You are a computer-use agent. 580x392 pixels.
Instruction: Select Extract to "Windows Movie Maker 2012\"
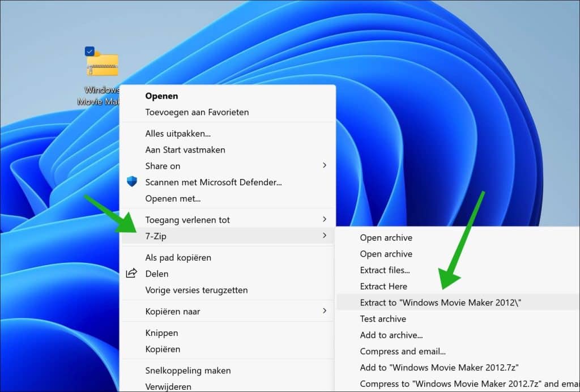click(x=458, y=302)
